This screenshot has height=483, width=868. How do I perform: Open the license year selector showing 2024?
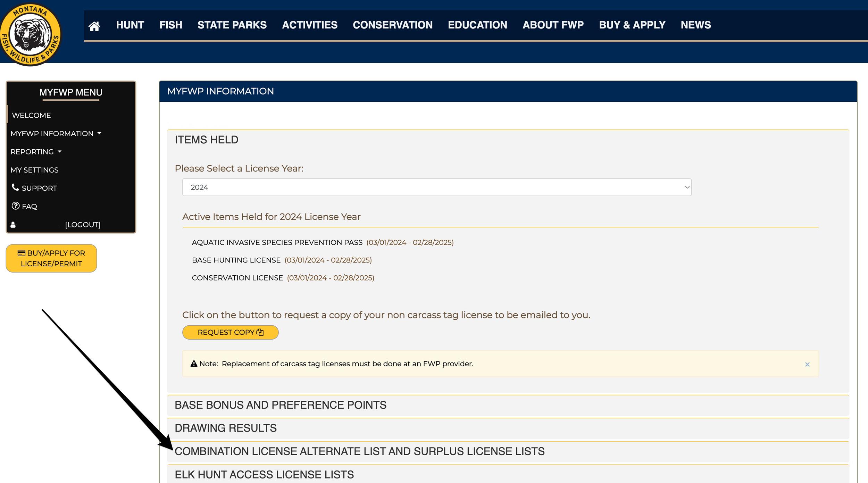click(x=437, y=187)
